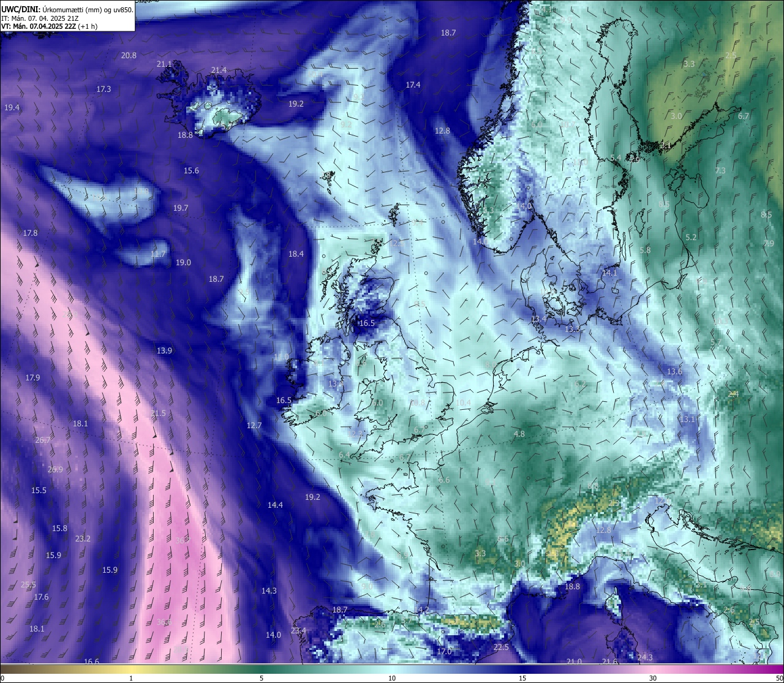Click the map value '12.7' west of Ireland
This screenshot has width=784, height=683.
point(254,426)
